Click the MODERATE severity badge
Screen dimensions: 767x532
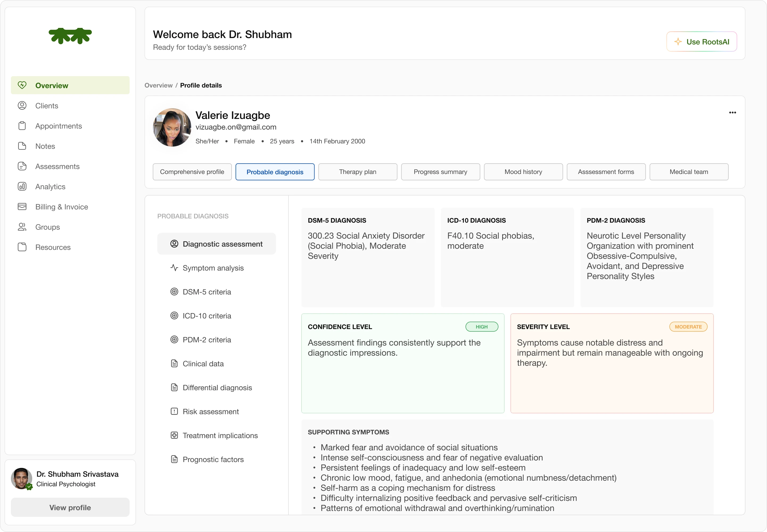[688, 327]
